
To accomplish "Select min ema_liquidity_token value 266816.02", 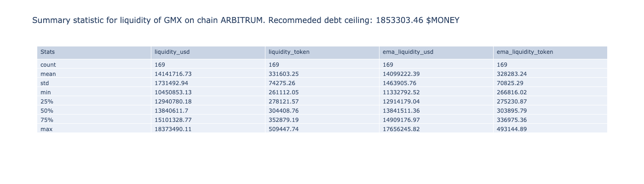I will pos(512,92).
